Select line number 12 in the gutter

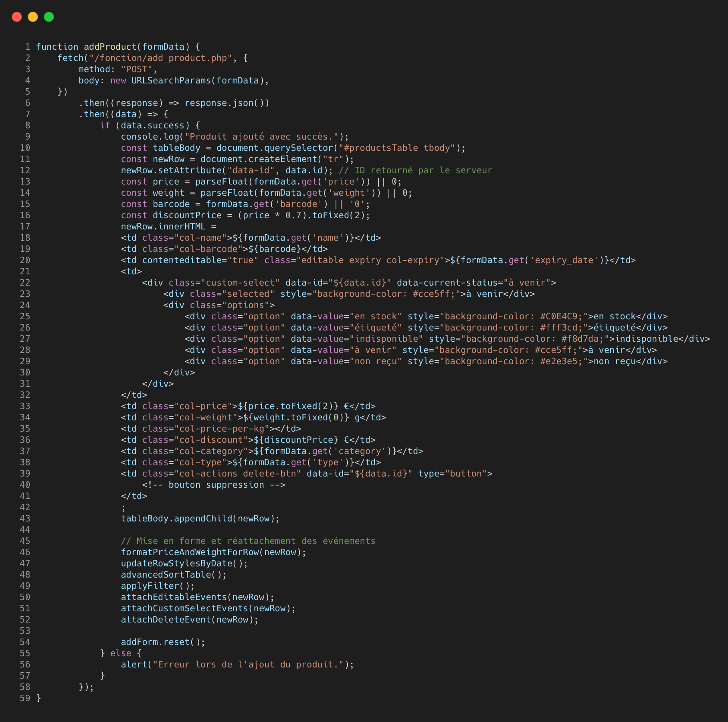(x=25, y=170)
